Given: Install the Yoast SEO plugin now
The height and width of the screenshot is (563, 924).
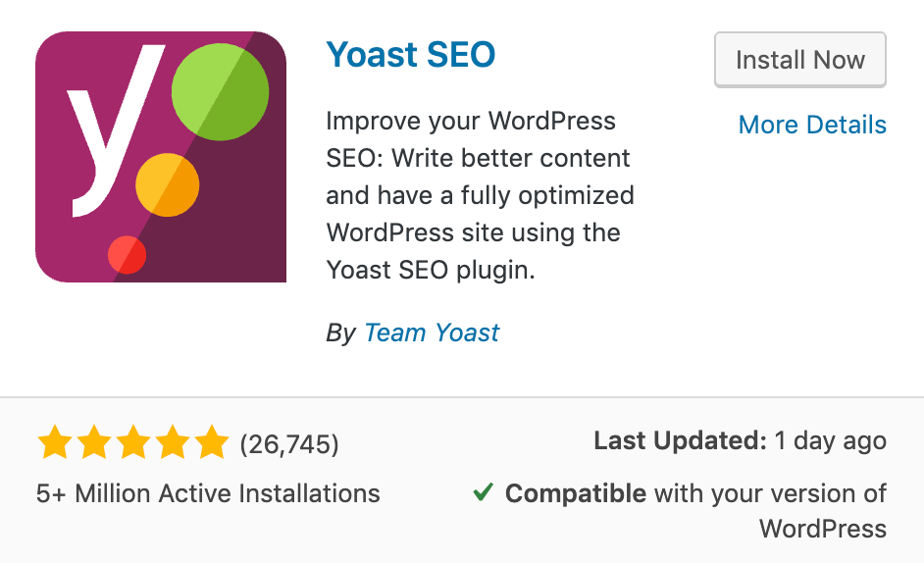Looking at the screenshot, I should 800,60.
